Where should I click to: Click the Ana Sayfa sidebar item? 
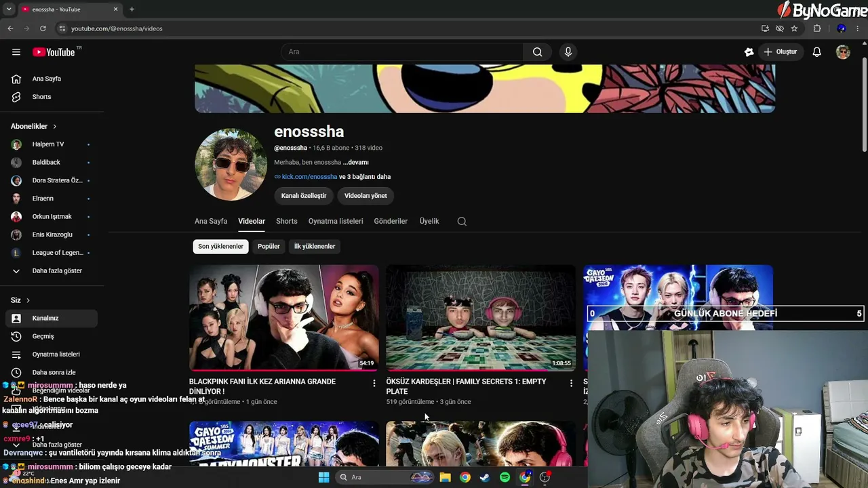click(x=52, y=79)
